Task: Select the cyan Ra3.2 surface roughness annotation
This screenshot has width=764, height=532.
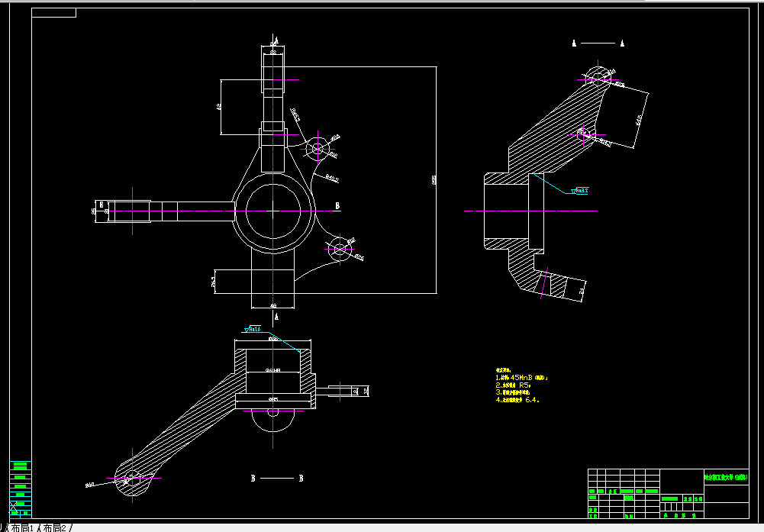Action: pyautogui.click(x=580, y=191)
